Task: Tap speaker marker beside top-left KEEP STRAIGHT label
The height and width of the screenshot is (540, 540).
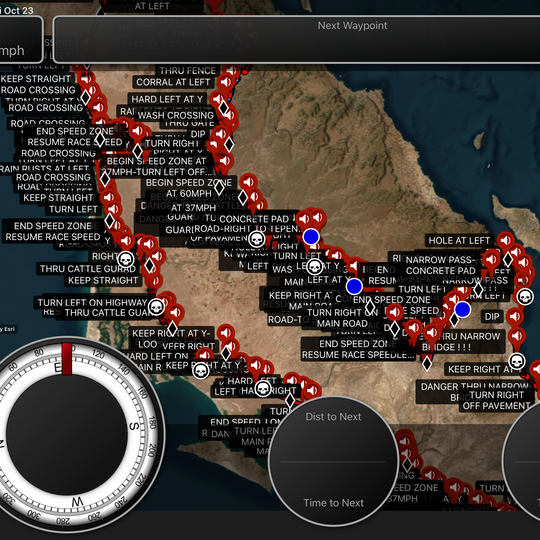Action: tap(86, 79)
